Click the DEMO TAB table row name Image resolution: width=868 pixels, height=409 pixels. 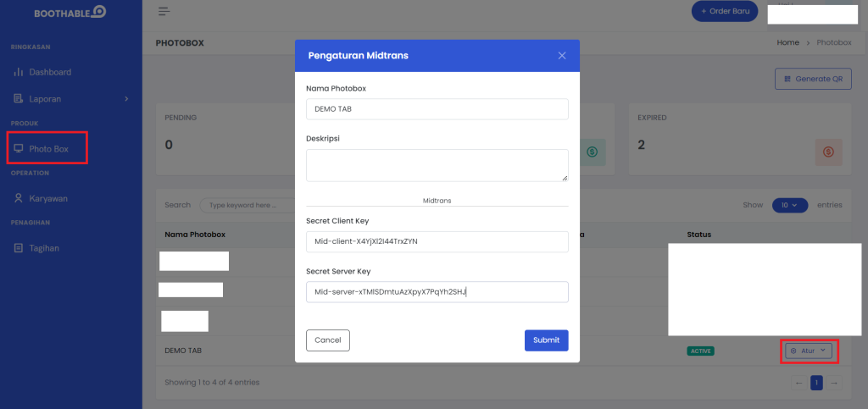(183, 351)
